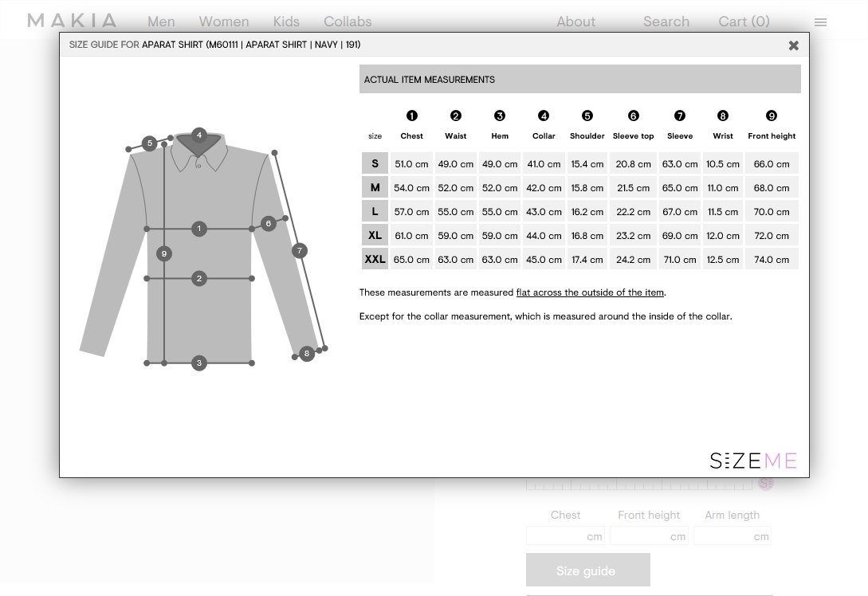The image size is (868, 596).
Task: Click the L collar value 43.0 cm
Action: [x=544, y=211]
